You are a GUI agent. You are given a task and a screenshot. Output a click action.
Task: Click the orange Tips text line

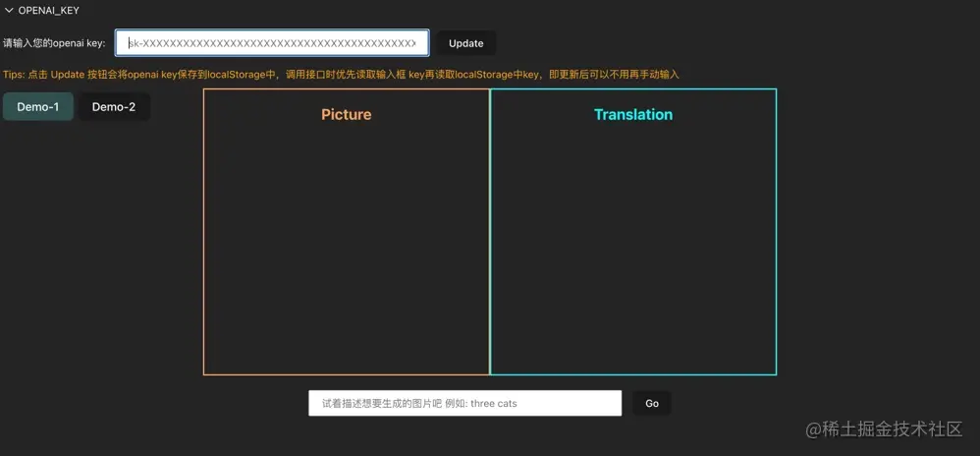tap(342, 75)
